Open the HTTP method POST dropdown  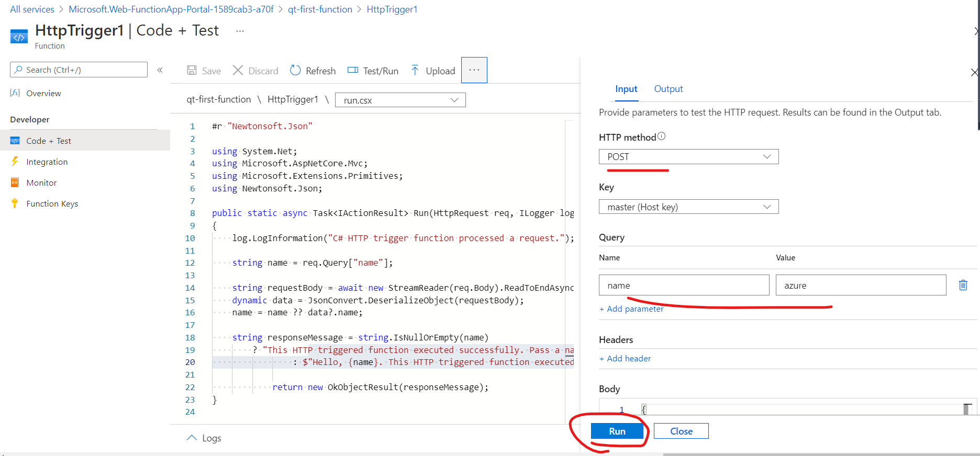click(688, 157)
